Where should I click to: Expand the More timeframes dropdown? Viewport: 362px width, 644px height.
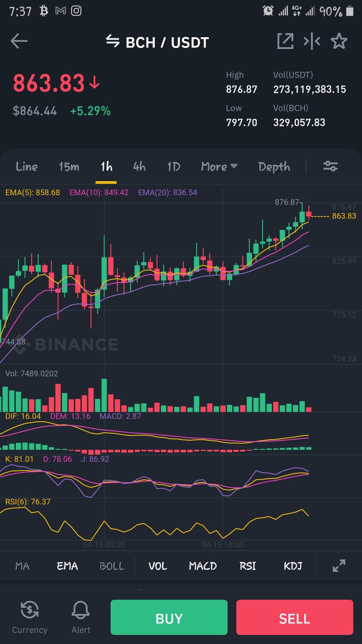tap(219, 166)
